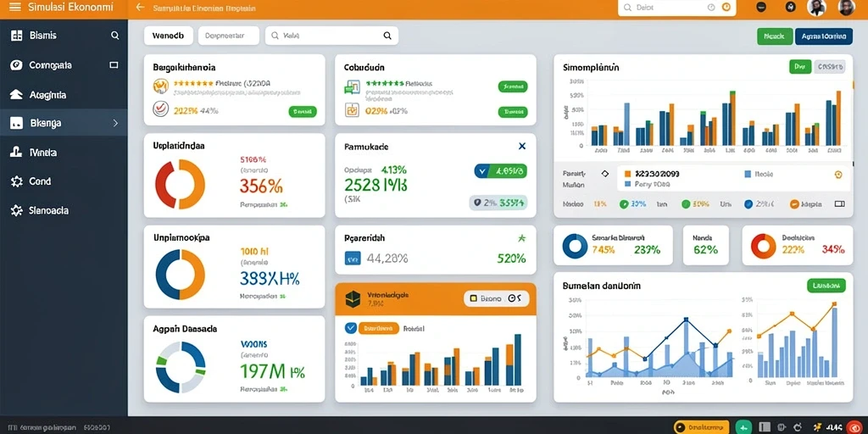This screenshot has height=434, width=868.
Task: Click the orange legend swatch in Simomplenun panel
Action: click(x=628, y=174)
